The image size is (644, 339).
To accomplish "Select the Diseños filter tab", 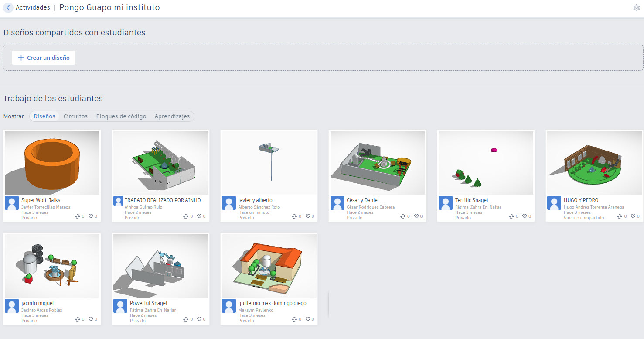I will 44,116.
